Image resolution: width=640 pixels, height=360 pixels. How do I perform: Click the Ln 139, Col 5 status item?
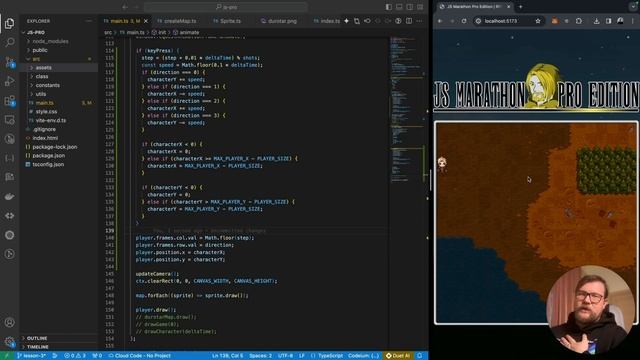coord(227,356)
